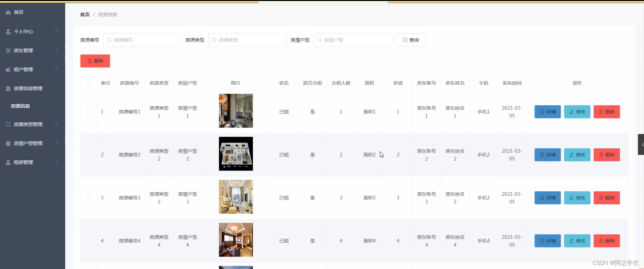The image size is (644, 269).
Task: Open the 个人中心 menu item
Action: pos(32,31)
